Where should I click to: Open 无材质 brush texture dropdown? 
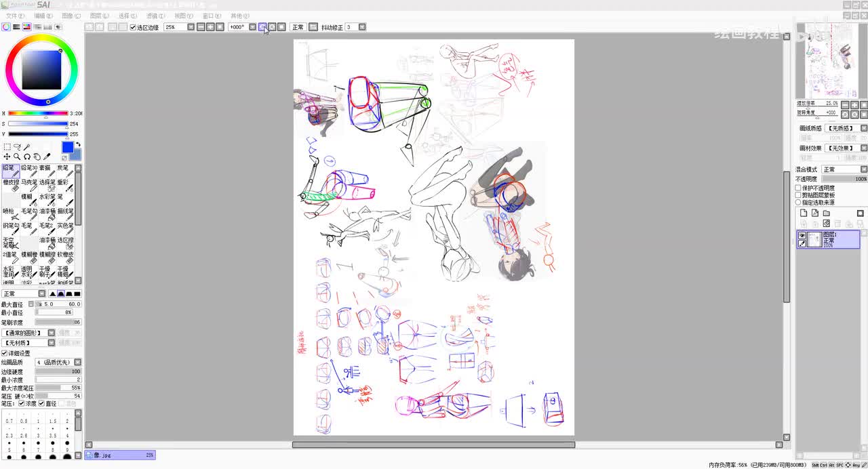click(x=50, y=343)
